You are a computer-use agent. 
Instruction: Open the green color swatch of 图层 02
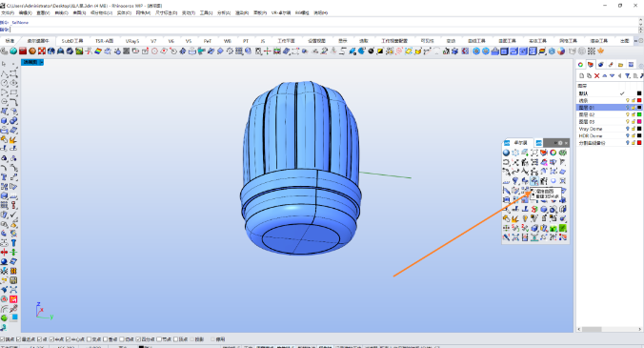click(639, 114)
